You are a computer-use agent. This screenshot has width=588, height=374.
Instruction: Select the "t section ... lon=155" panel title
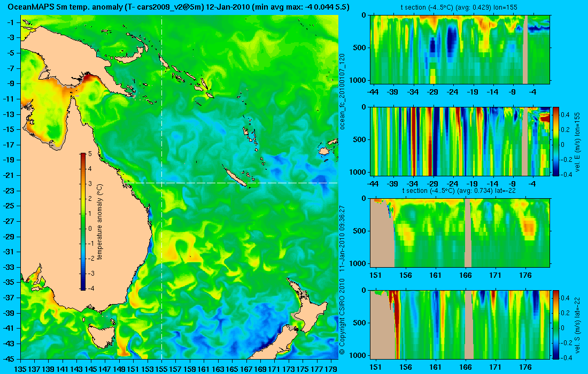459,7
